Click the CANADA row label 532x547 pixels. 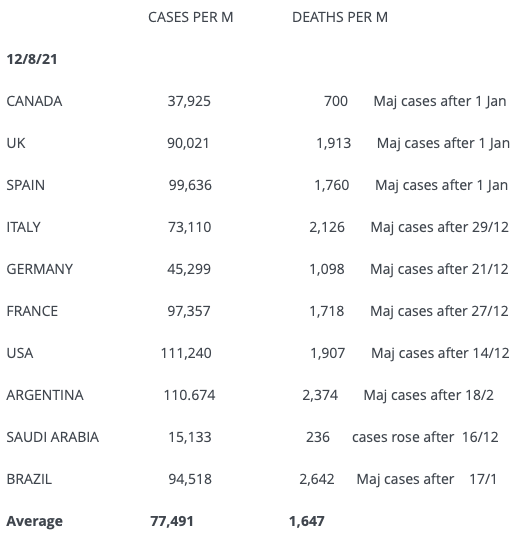click(x=34, y=101)
